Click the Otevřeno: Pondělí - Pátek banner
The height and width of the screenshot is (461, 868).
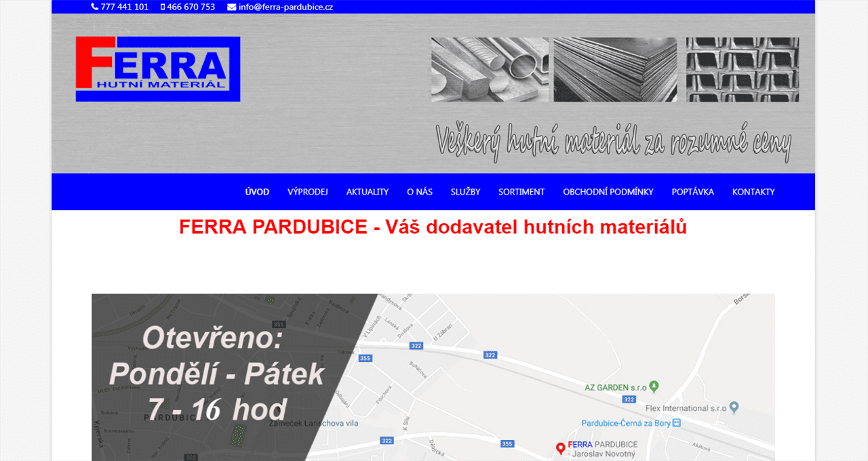click(x=217, y=374)
